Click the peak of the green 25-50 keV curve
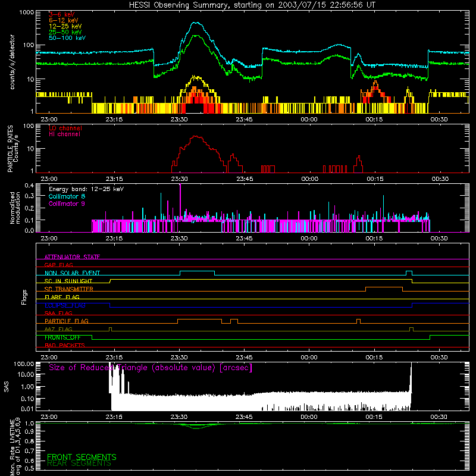476x476 pixels. 196,36
